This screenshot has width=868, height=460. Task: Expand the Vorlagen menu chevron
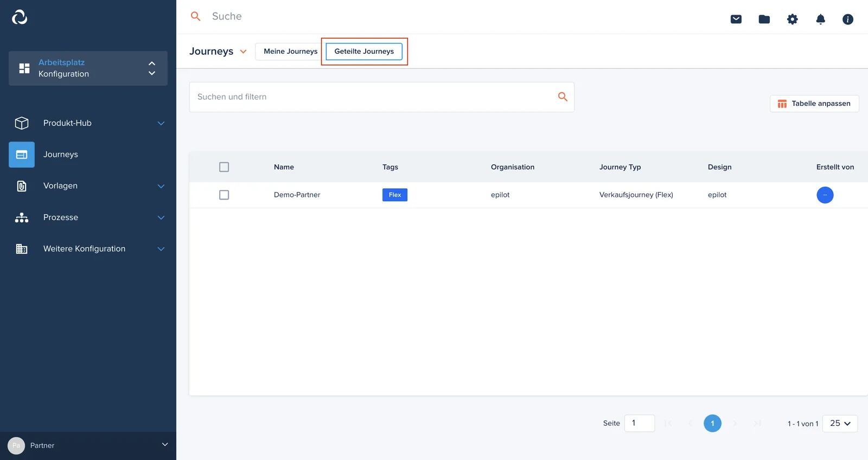tap(161, 186)
